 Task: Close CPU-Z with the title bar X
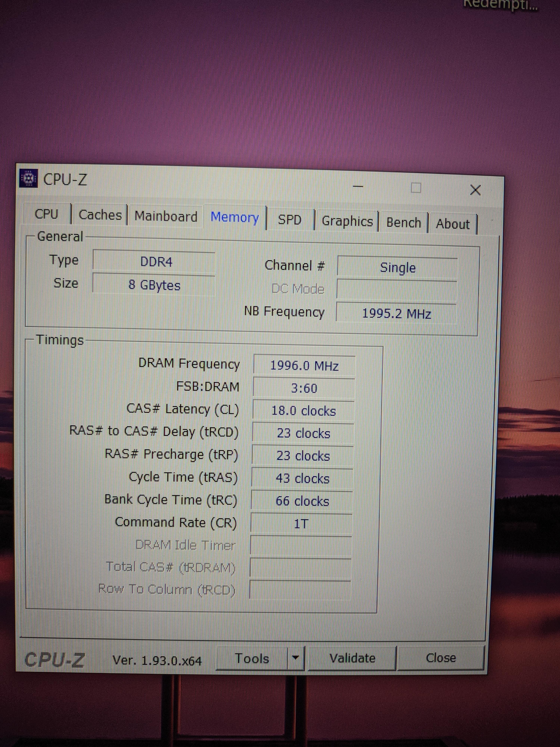[x=475, y=190]
